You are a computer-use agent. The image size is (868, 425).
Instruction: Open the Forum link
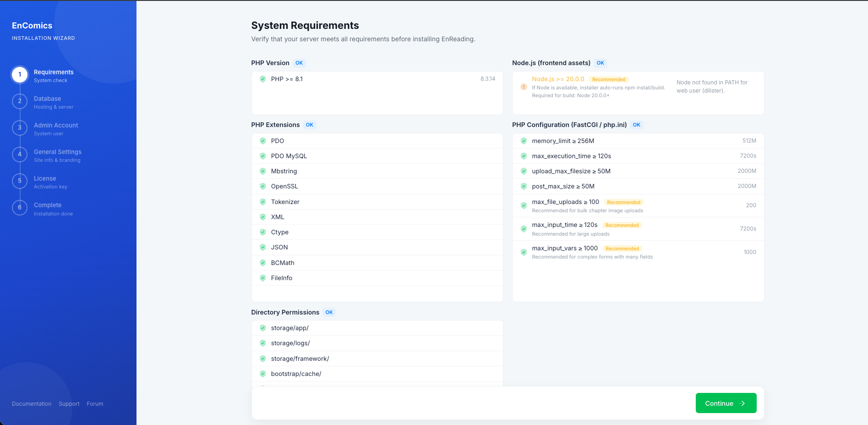pos(95,404)
